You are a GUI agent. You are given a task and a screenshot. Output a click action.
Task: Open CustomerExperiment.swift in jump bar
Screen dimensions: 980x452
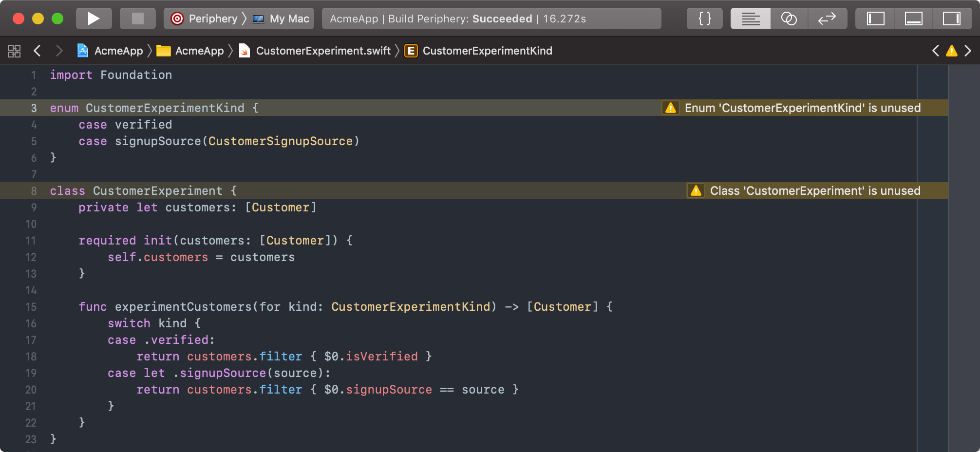point(322,51)
